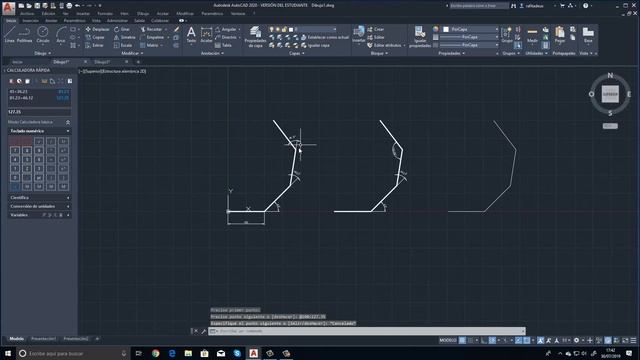Select the Arco tool
The width and height of the screenshot is (640, 360).
click(x=61, y=34)
